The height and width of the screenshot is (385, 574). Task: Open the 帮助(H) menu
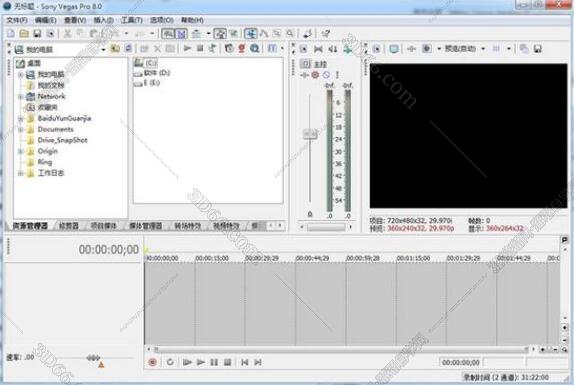coord(192,20)
